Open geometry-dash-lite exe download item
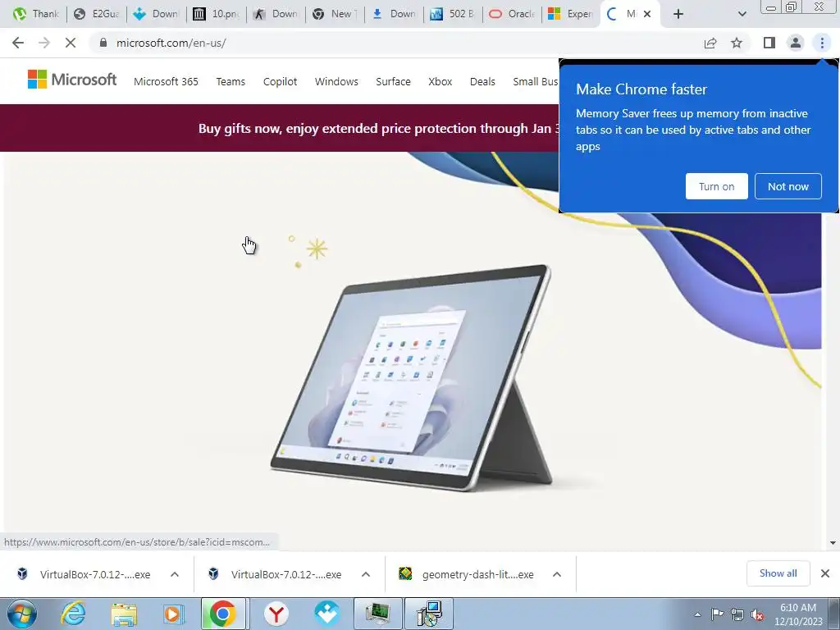 467,574
